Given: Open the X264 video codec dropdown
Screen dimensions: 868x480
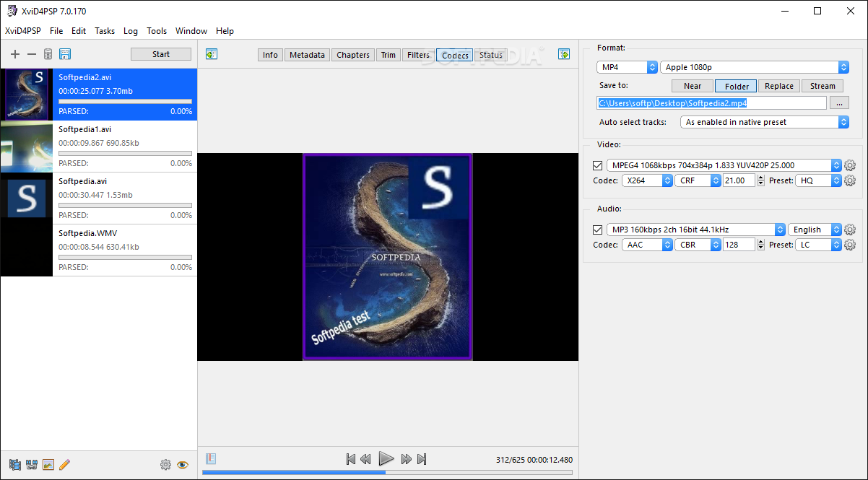Looking at the screenshot, I should pyautogui.click(x=647, y=180).
